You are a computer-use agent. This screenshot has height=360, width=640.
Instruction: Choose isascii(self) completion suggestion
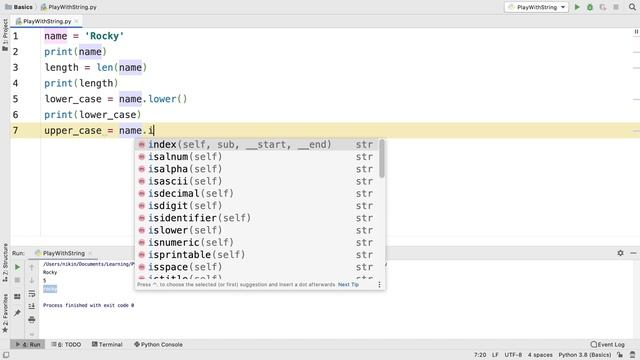[x=257, y=181]
